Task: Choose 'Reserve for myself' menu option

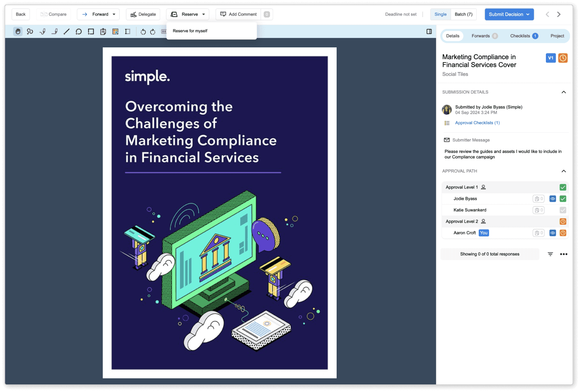Action: tap(190, 31)
